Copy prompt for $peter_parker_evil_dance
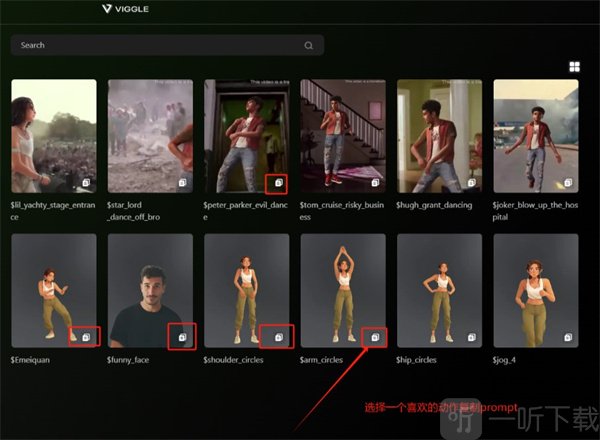Screen dimensions: 600x440 click(279, 183)
